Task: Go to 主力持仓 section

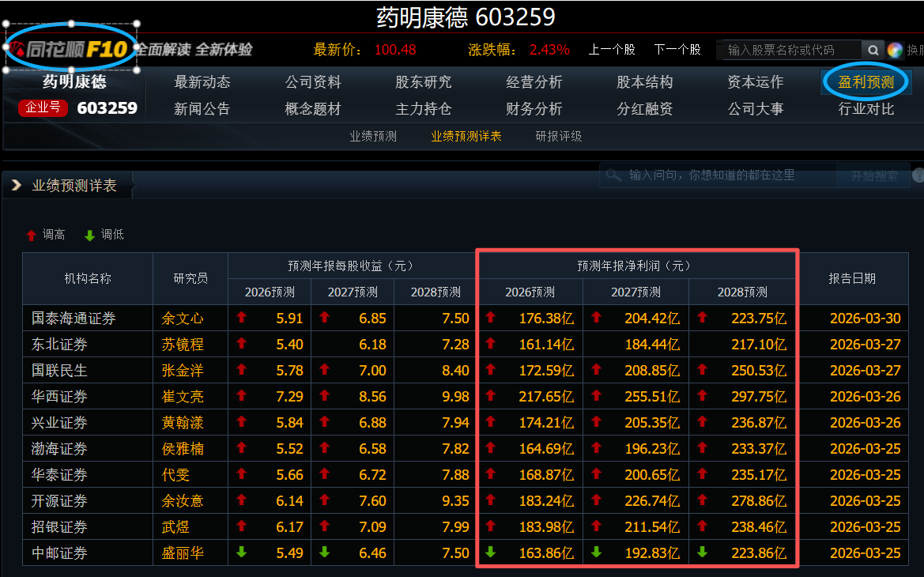Action: [x=423, y=109]
